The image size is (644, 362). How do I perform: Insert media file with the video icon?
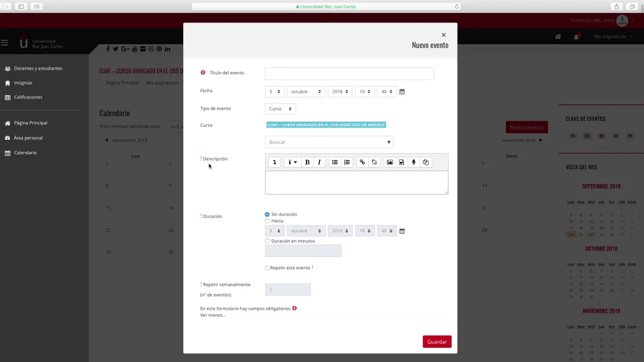coord(401,162)
